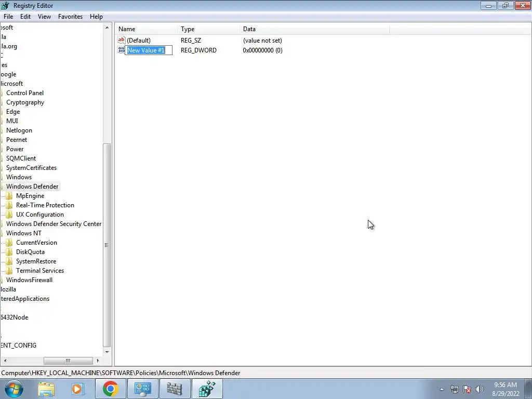Select the Peernet key

[16, 140]
